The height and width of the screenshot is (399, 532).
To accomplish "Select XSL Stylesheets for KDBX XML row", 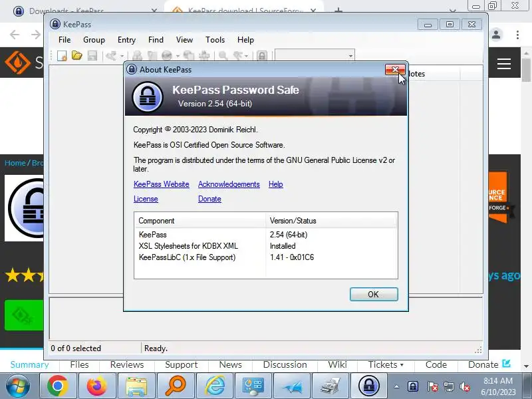I will 265,246.
